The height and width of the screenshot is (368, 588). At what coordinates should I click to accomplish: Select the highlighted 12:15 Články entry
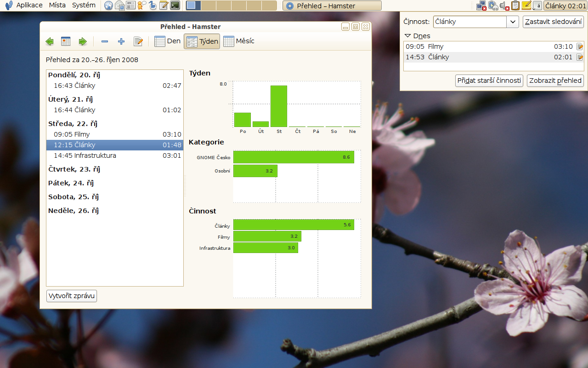coord(115,145)
